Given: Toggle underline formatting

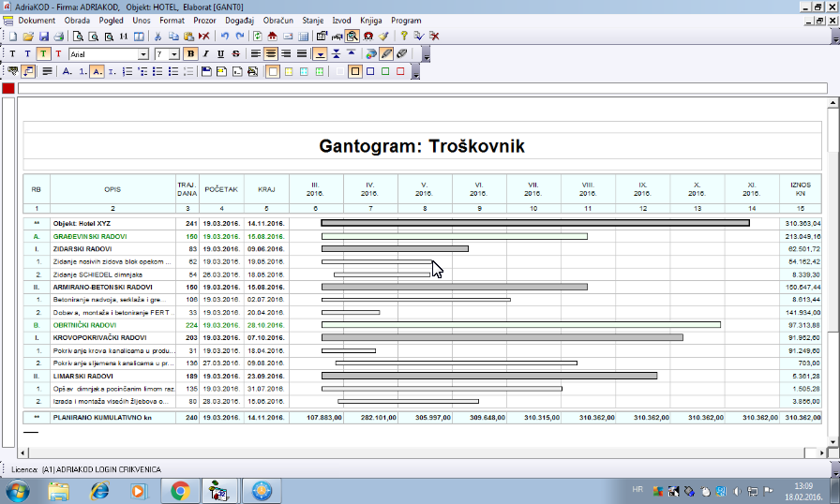Looking at the screenshot, I should click(220, 54).
